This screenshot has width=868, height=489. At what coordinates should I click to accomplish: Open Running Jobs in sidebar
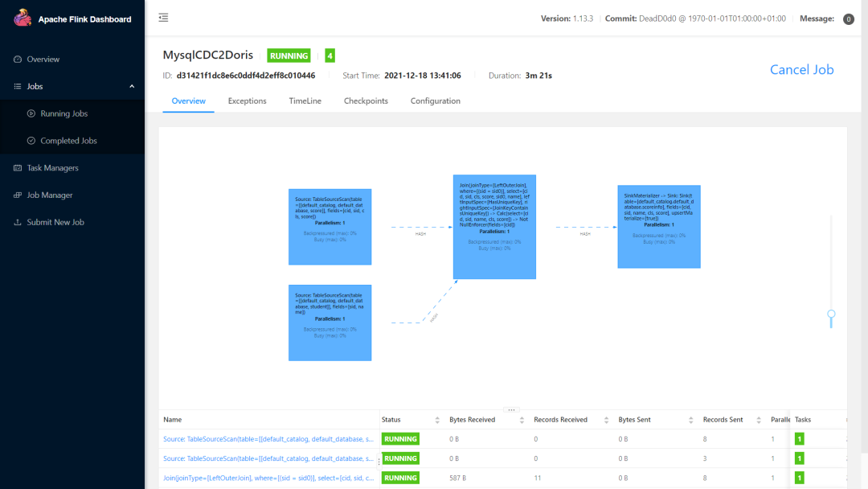64,113
